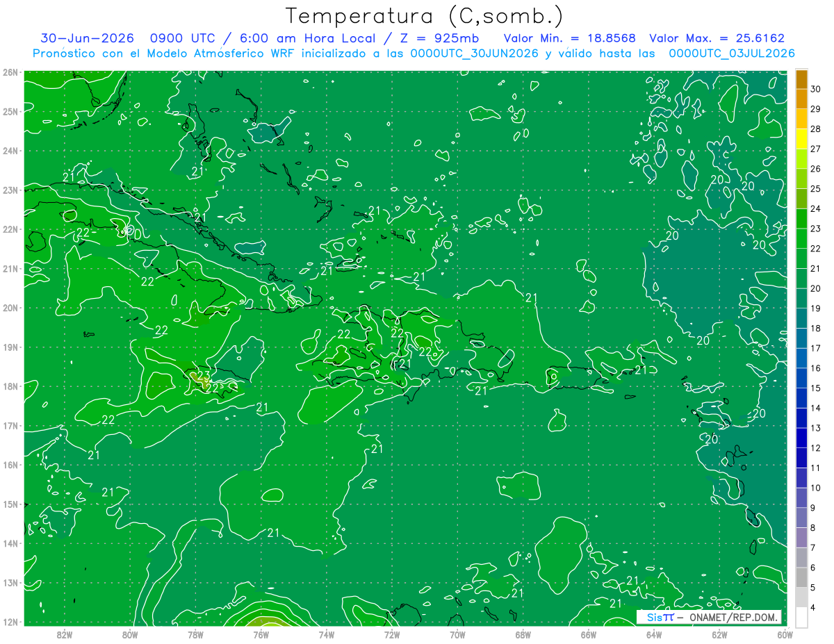Click the '74W' longitude axis label
Viewport: 834px width, 644px height.
pyautogui.click(x=327, y=634)
